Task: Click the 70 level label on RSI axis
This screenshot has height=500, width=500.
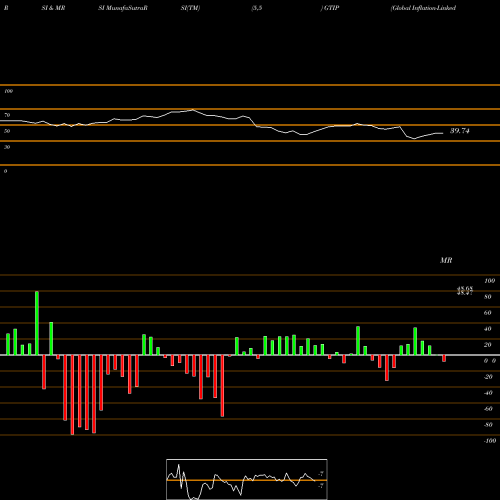Action: (7, 115)
